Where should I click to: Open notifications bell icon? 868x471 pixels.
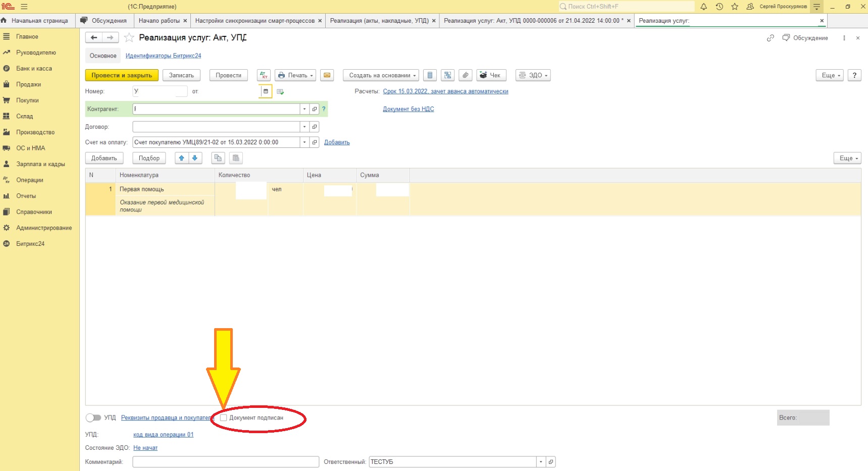(703, 7)
